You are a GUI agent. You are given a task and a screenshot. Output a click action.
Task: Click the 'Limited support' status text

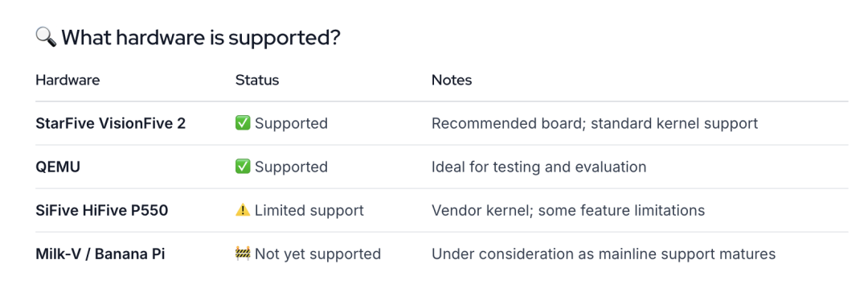[309, 210]
